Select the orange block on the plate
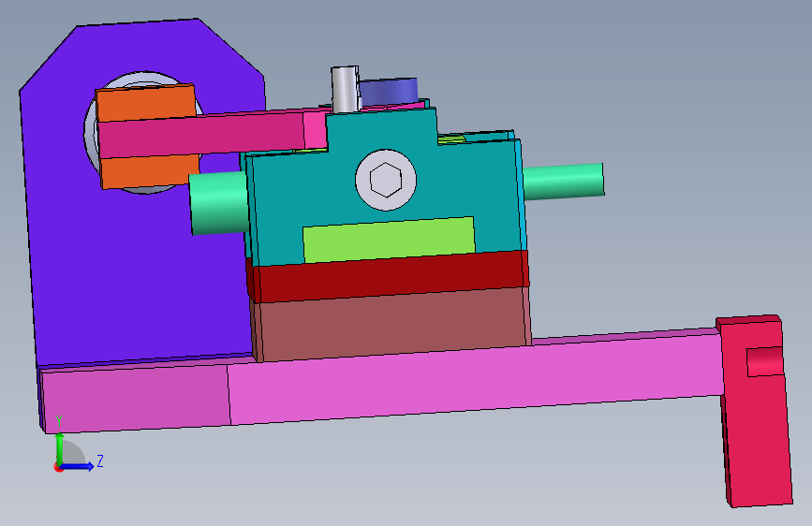Image resolution: width=812 pixels, height=526 pixels. click(148, 136)
